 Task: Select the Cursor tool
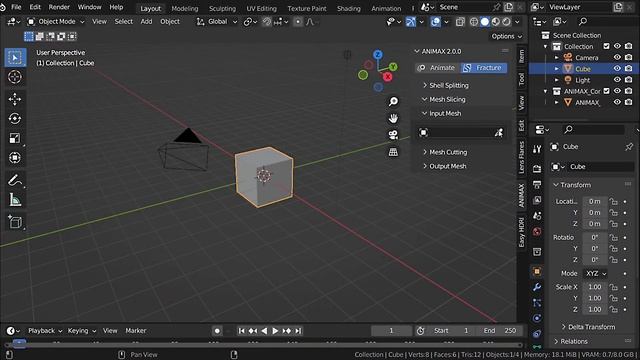pos(15,77)
